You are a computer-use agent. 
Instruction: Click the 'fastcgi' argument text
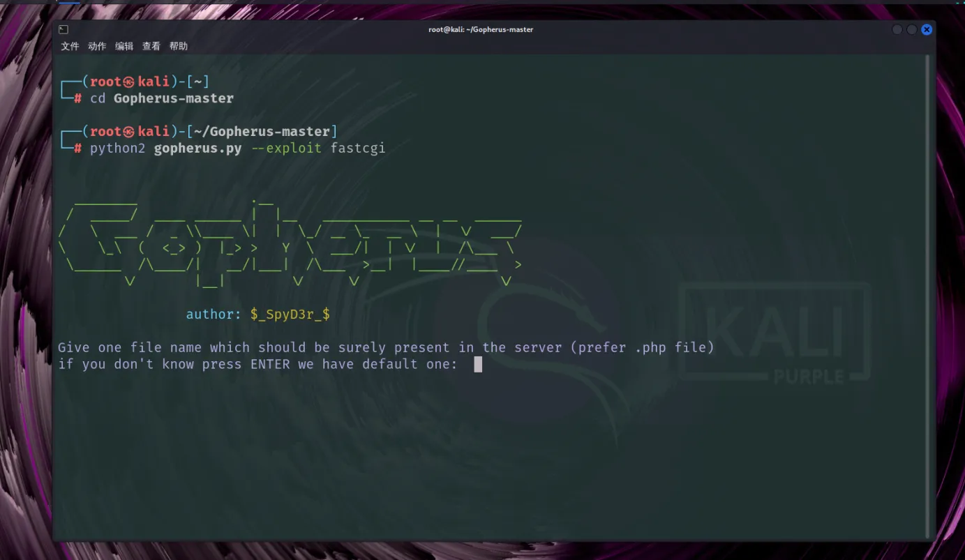click(358, 149)
